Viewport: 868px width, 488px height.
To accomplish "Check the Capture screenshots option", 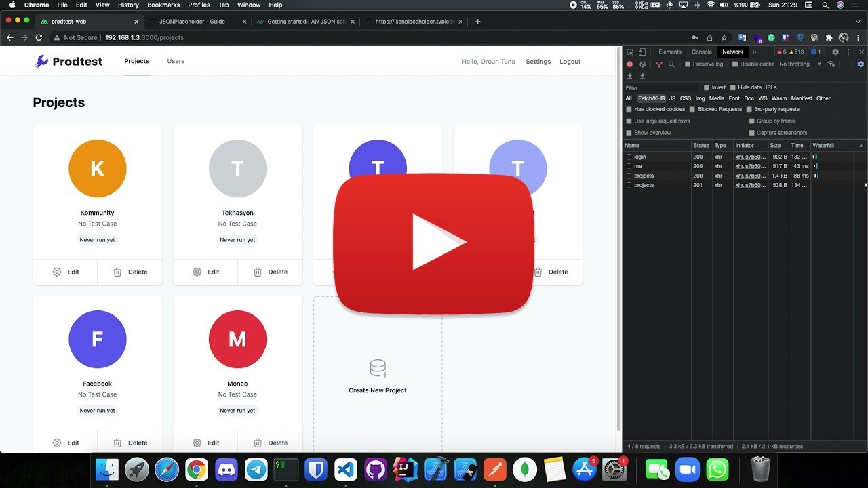I will tap(753, 133).
